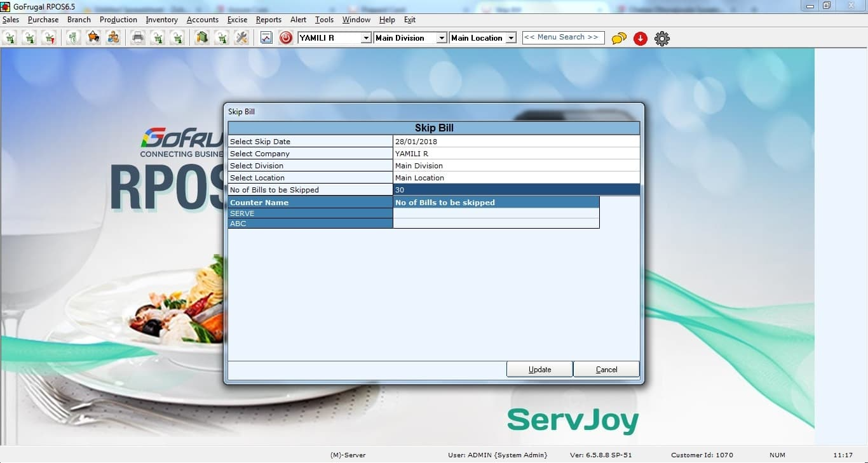
Task: Click the skip date value 28/01/2018
Action: (517, 142)
